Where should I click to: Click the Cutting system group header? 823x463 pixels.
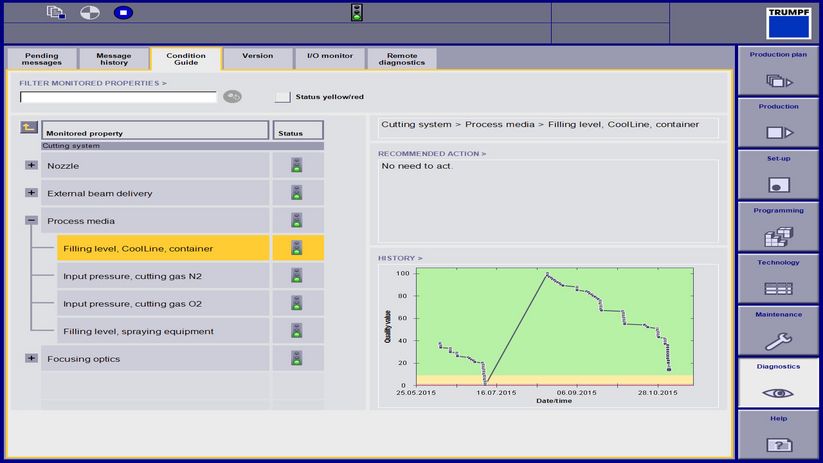tap(183, 146)
